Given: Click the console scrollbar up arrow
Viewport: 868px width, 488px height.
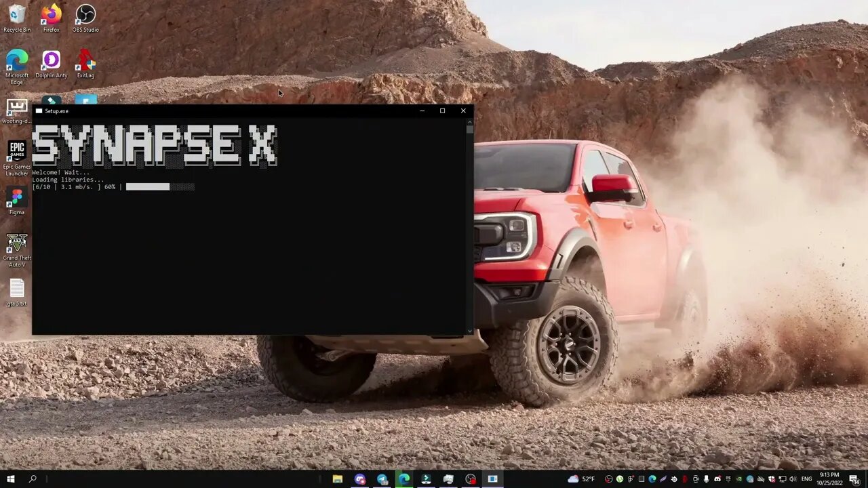Looking at the screenshot, I should [x=469, y=123].
